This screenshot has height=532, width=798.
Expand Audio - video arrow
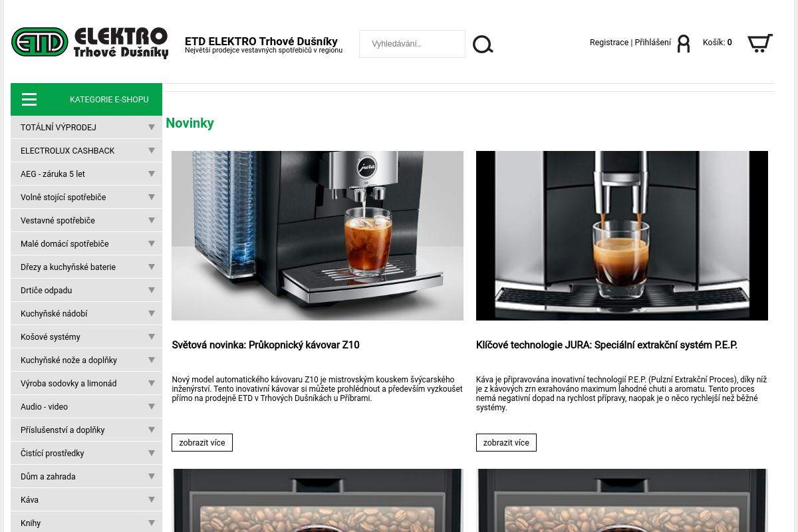coord(152,406)
